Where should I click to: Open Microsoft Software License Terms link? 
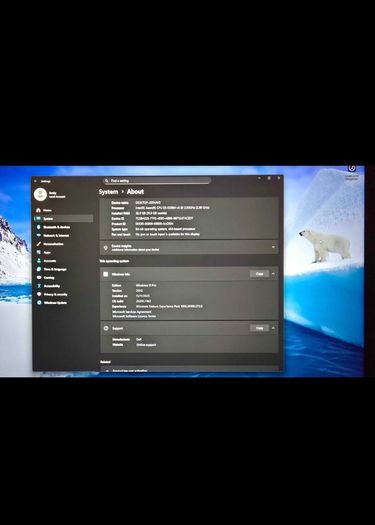pos(134,316)
